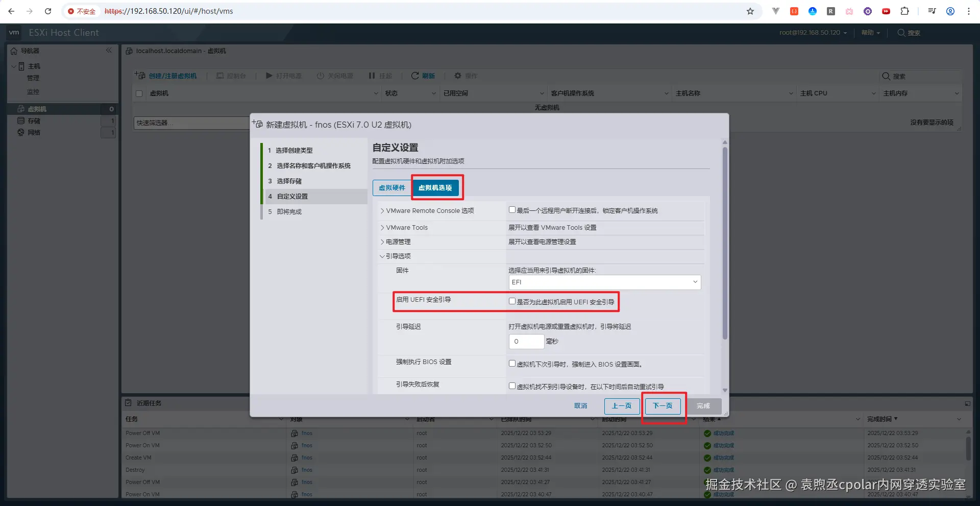Check the select-all box in VM table header
This screenshot has width=980, height=506.
click(139, 93)
